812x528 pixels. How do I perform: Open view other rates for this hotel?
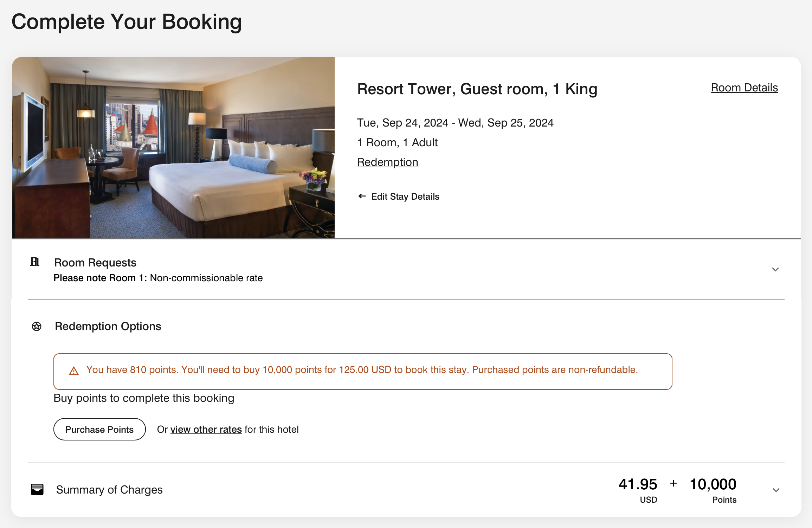pos(206,429)
